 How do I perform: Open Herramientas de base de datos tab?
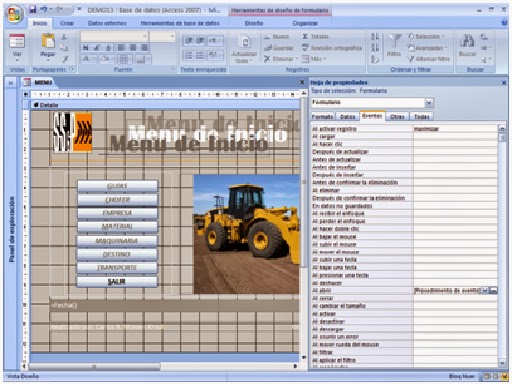pyautogui.click(x=180, y=23)
